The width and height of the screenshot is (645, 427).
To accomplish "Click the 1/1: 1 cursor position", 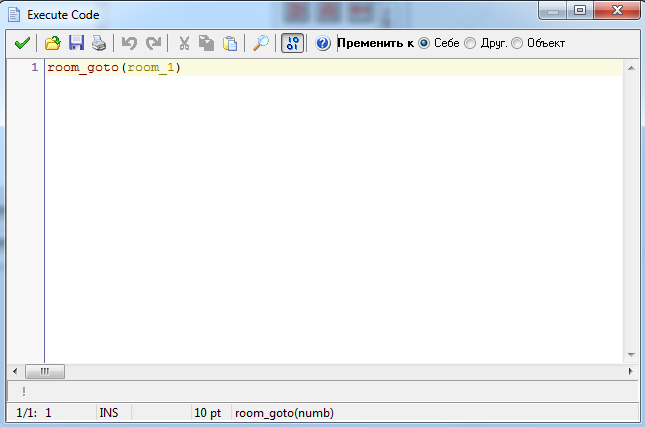I will [34, 413].
